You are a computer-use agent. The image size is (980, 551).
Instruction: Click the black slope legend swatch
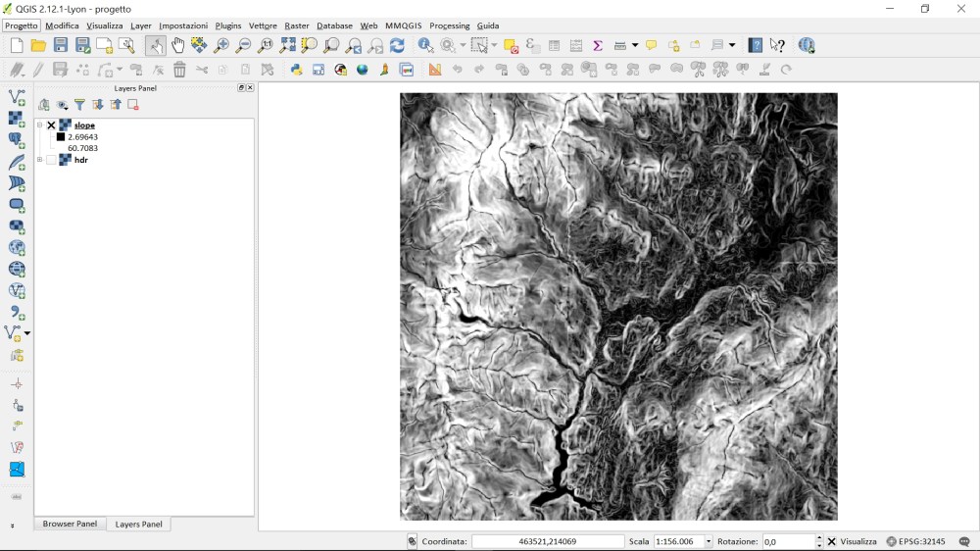pyautogui.click(x=61, y=137)
